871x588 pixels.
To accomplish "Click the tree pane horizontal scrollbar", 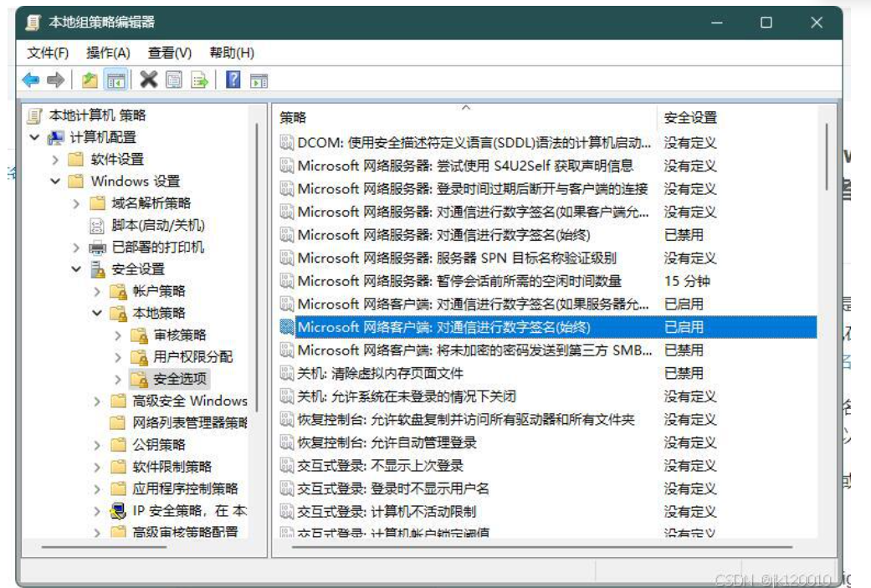I will [x=105, y=547].
